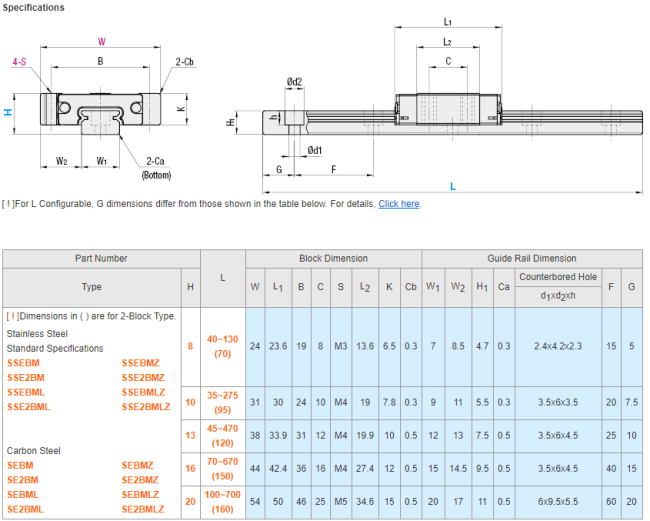Choose the SSE2BM part type
This screenshot has height=521, width=650.
27,378
